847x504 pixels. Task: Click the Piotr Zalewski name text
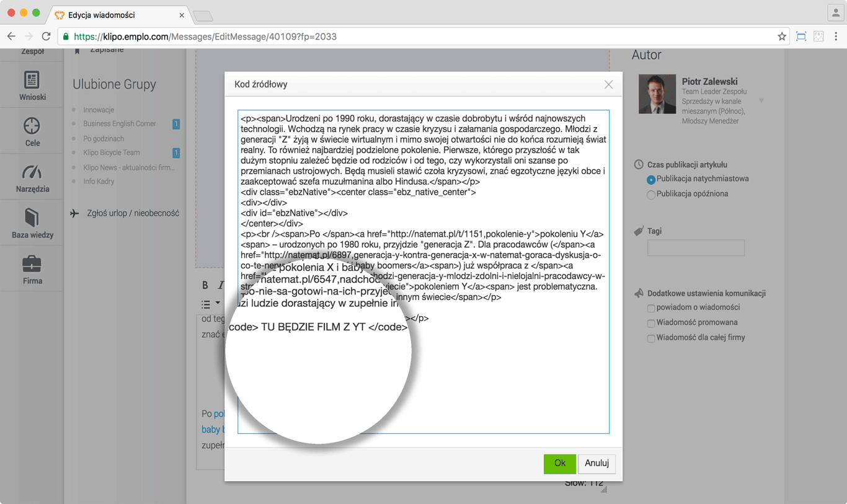[x=709, y=81]
